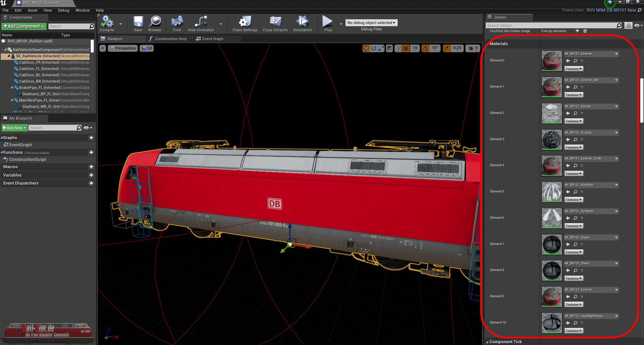Open the Window menu

click(x=83, y=10)
